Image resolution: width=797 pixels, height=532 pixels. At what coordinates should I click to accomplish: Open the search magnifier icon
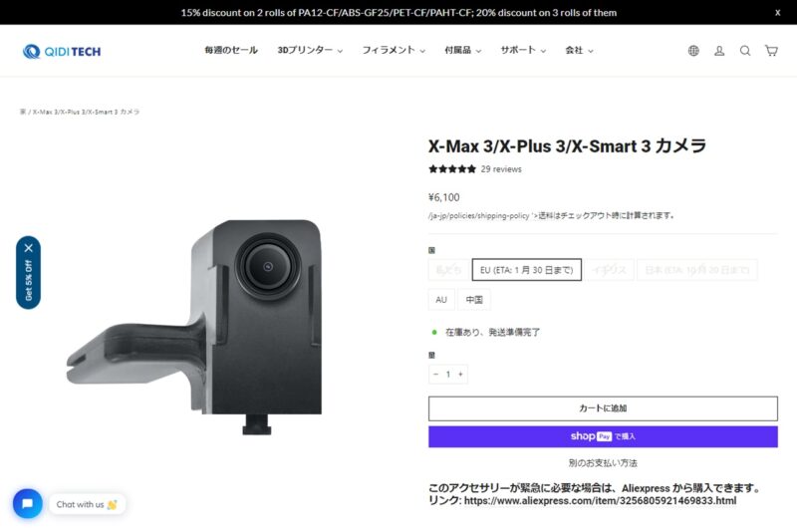click(745, 50)
